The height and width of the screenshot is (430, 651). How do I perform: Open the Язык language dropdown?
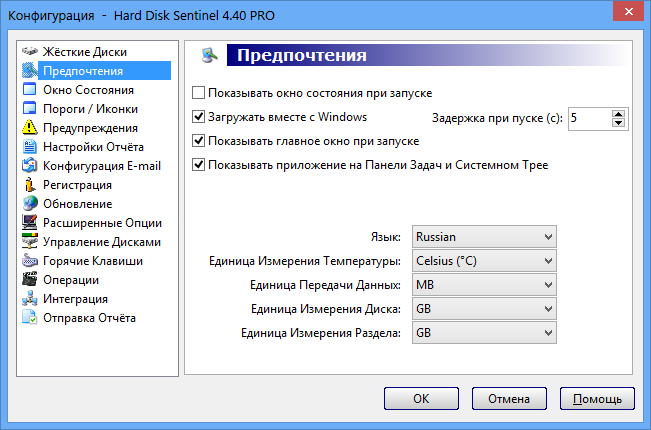coord(484,237)
